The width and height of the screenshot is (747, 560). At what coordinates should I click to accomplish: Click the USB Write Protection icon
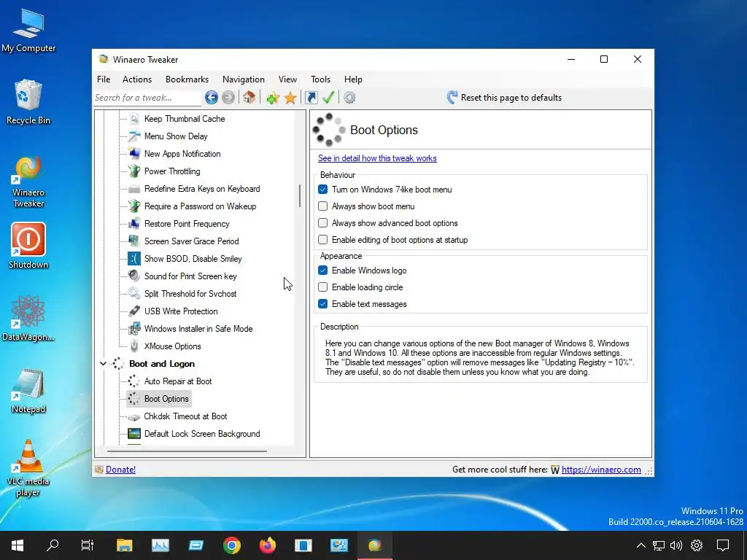click(134, 311)
